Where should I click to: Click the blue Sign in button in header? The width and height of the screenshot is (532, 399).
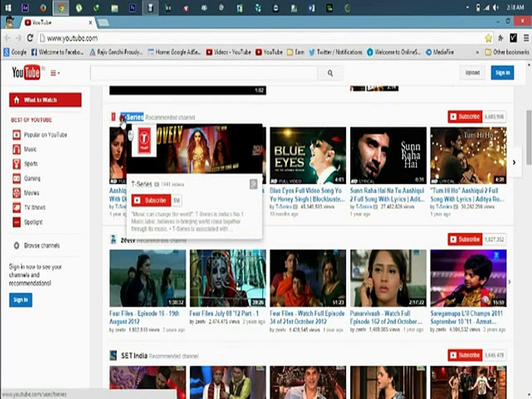(x=502, y=72)
